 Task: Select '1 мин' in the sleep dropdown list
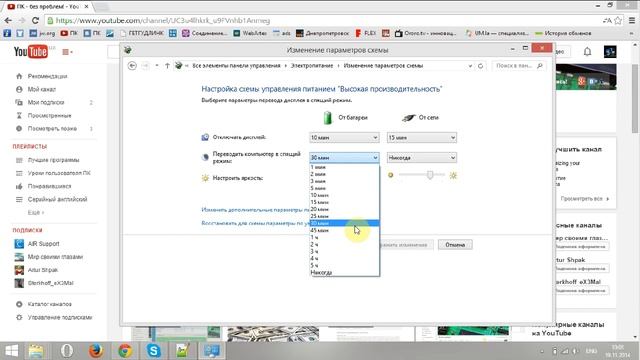[344, 167]
